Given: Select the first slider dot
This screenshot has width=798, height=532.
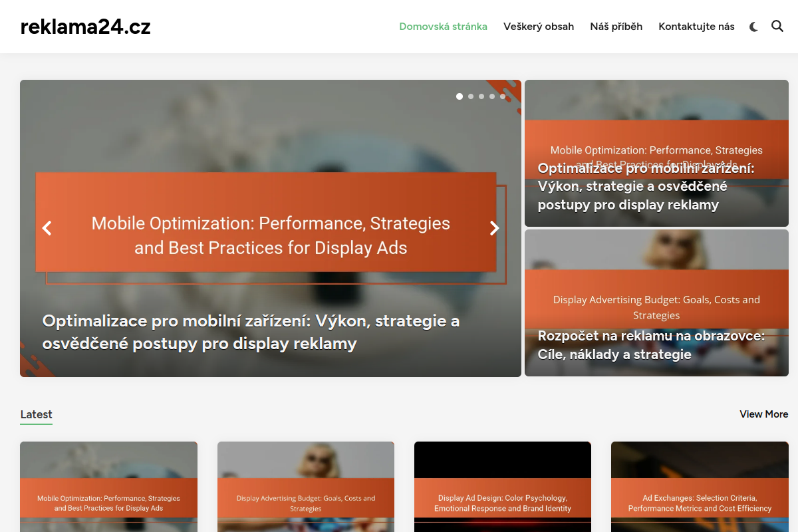Looking at the screenshot, I should [460, 96].
